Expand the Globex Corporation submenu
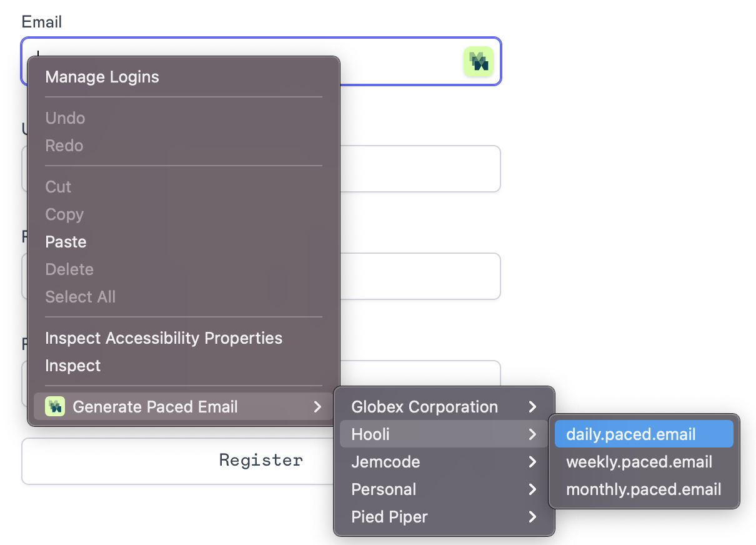The width and height of the screenshot is (756, 545). 425,406
